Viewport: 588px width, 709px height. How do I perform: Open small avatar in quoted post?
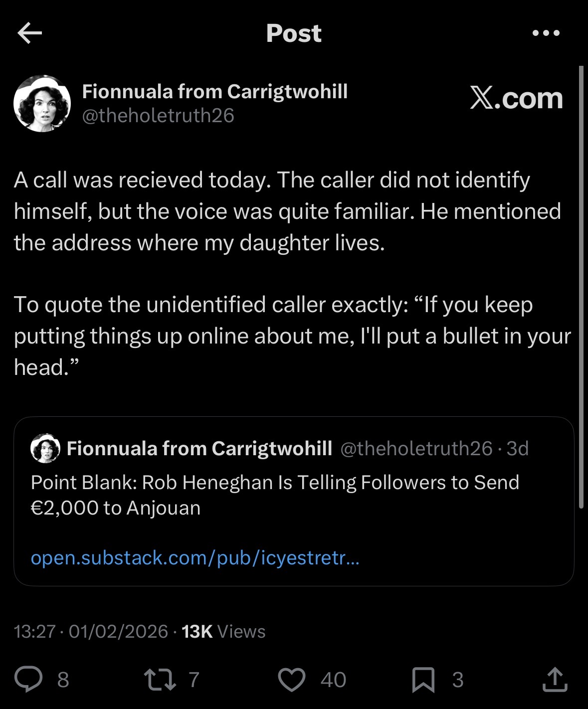(45, 448)
